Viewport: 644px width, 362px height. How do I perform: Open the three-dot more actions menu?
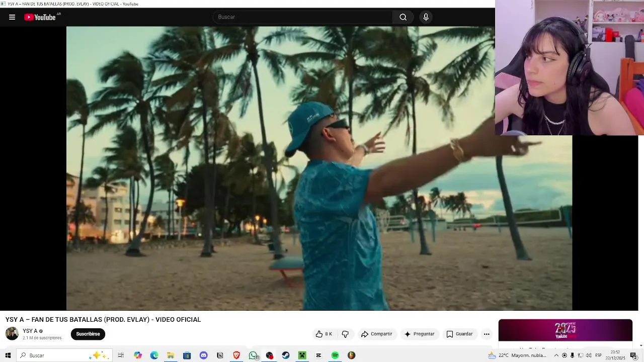pos(487,334)
